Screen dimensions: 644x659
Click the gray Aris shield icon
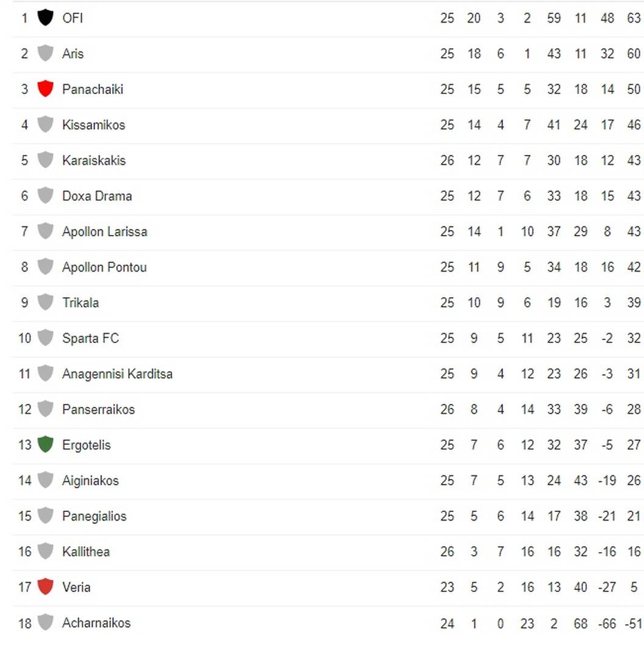coord(45,53)
